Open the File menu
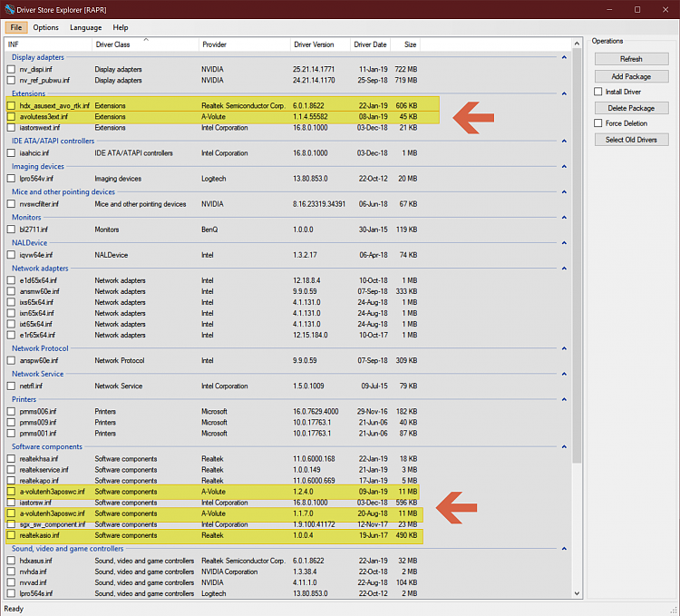 click(x=16, y=27)
